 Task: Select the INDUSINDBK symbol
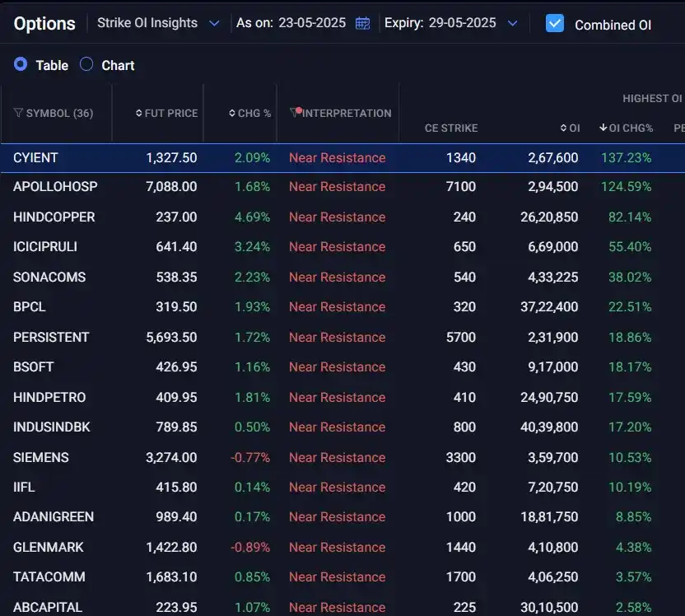52,427
